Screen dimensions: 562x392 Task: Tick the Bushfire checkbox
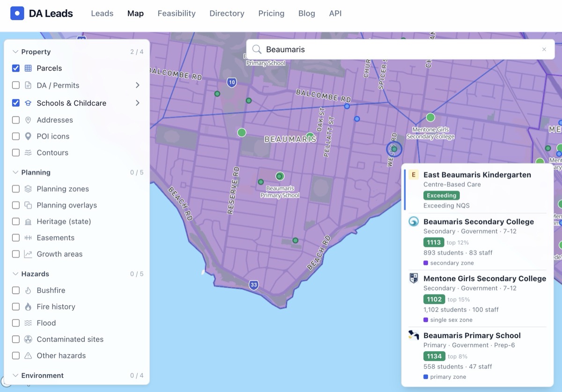pyautogui.click(x=16, y=290)
